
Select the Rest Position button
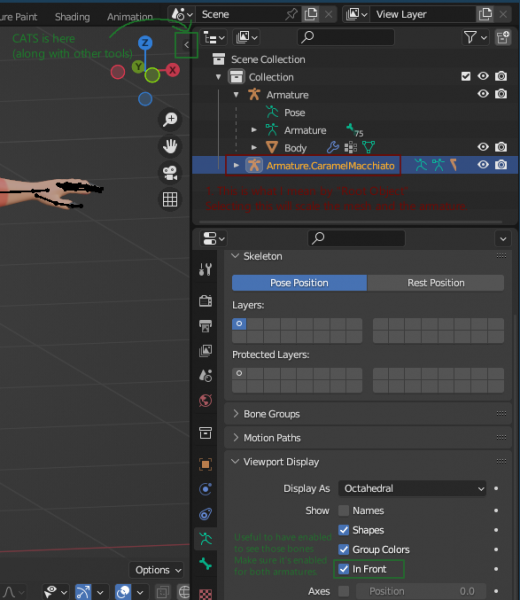436,283
